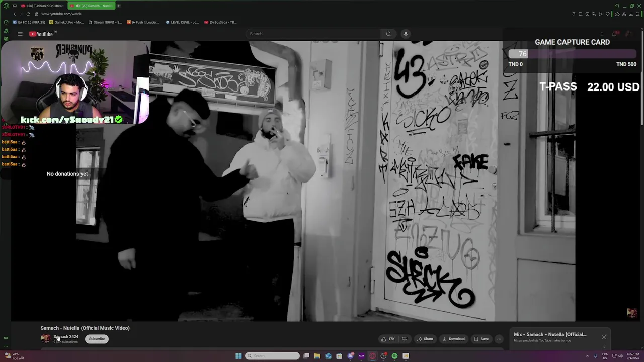
Task: Click the YouTube search magnifier button
Action: point(388,34)
